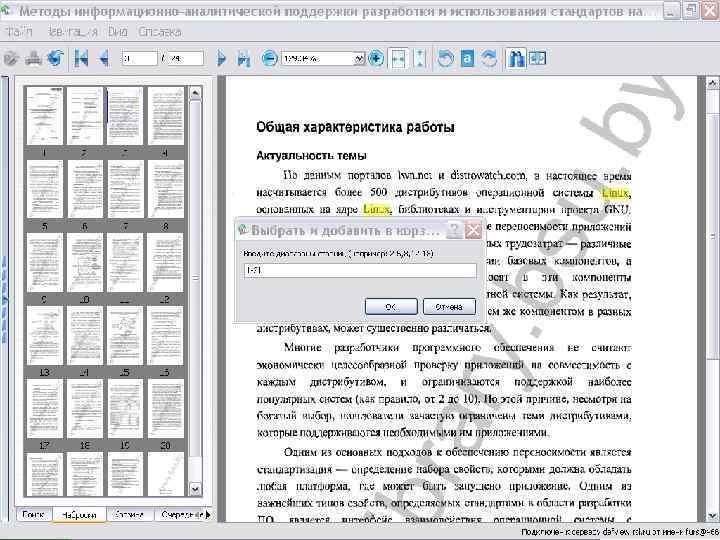Go to the last page

(x=244, y=59)
